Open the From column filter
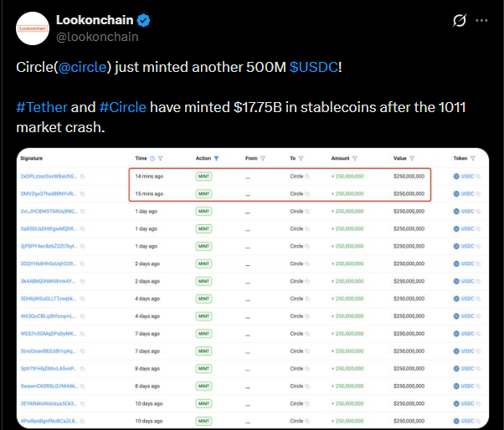Image resolution: width=504 pixels, height=430 pixels. point(263,158)
